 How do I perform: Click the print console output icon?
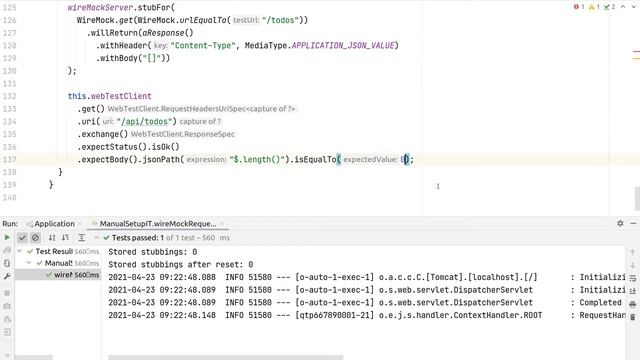pyautogui.click(x=633, y=304)
